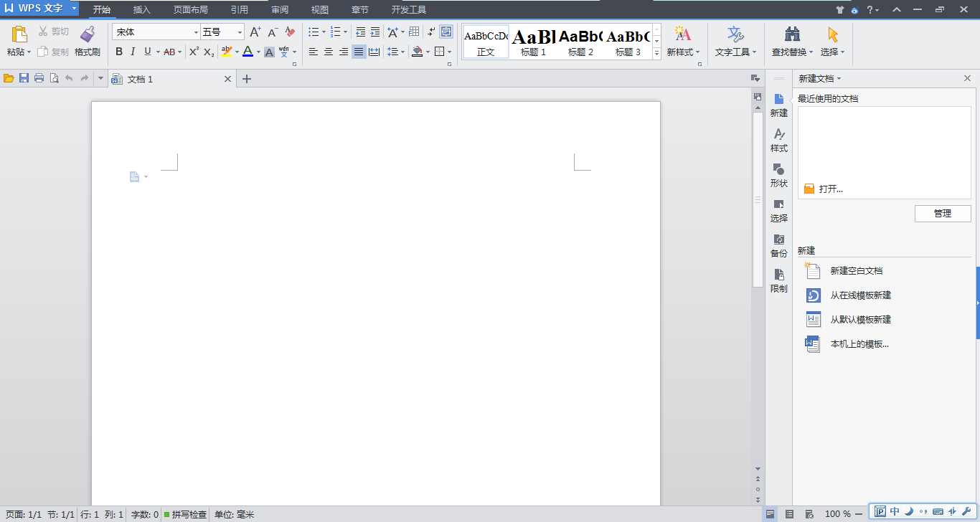Viewport: 980px width, 522px height.
Task: Open 限制 sidebar panel icon
Action: click(779, 280)
